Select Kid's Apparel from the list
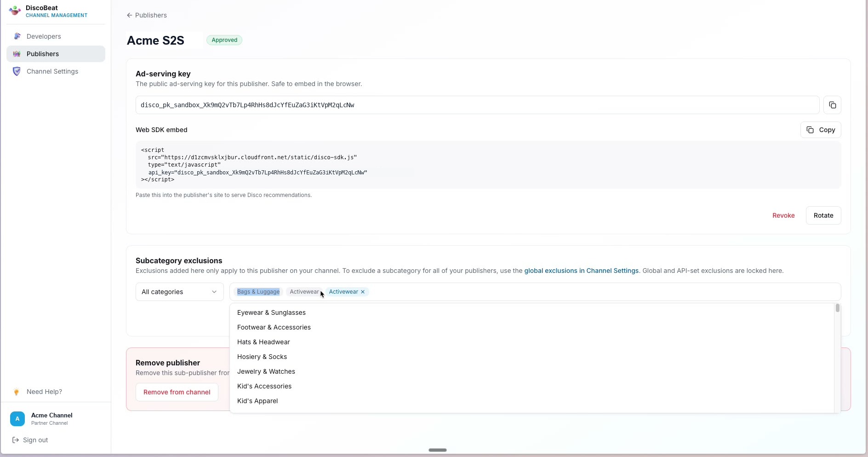The image size is (868, 457). pos(532,401)
